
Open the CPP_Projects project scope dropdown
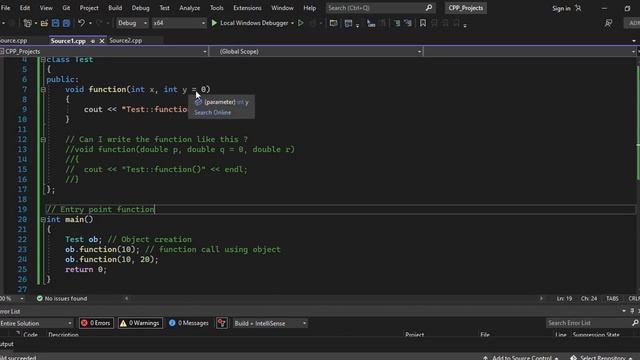(x=104, y=51)
